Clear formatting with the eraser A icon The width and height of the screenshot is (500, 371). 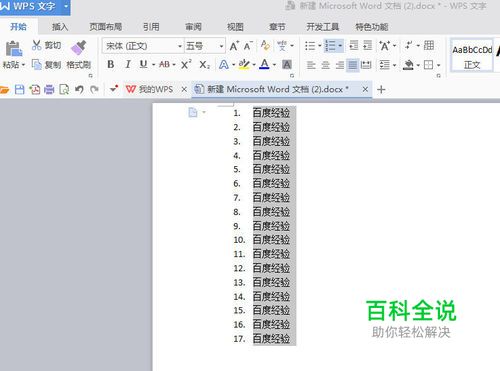click(x=265, y=46)
